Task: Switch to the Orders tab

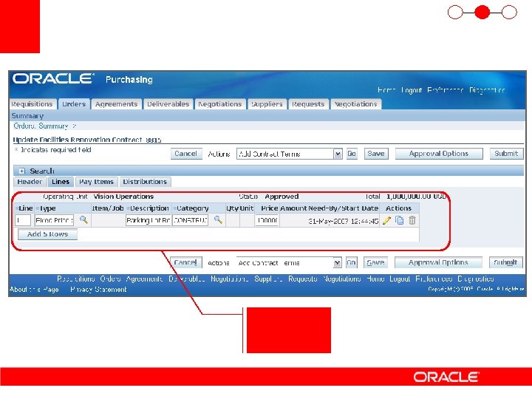Action: click(74, 104)
